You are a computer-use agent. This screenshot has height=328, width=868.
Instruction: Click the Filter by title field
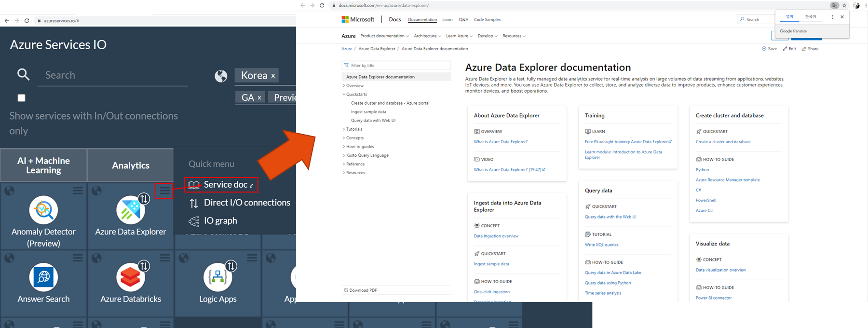coord(396,65)
